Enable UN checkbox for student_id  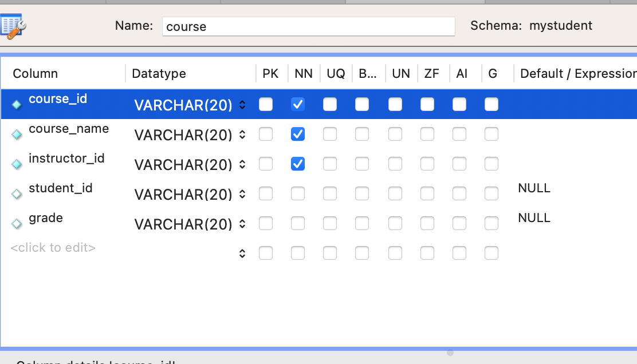[x=395, y=193]
